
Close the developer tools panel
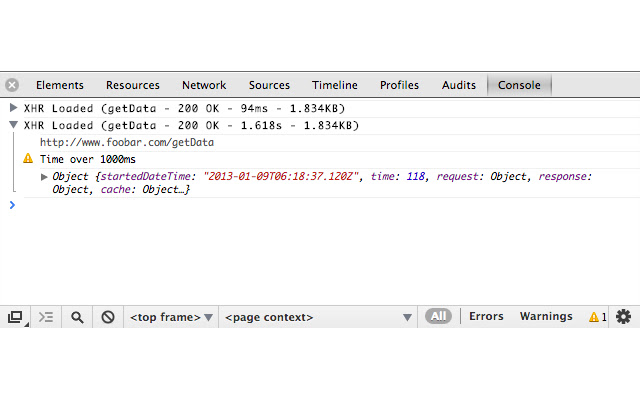(12, 85)
